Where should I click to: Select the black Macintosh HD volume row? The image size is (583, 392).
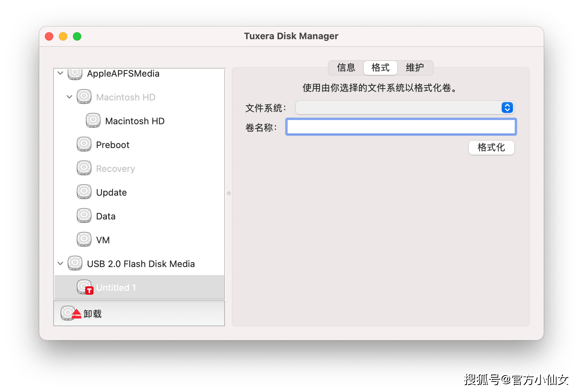click(135, 121)
